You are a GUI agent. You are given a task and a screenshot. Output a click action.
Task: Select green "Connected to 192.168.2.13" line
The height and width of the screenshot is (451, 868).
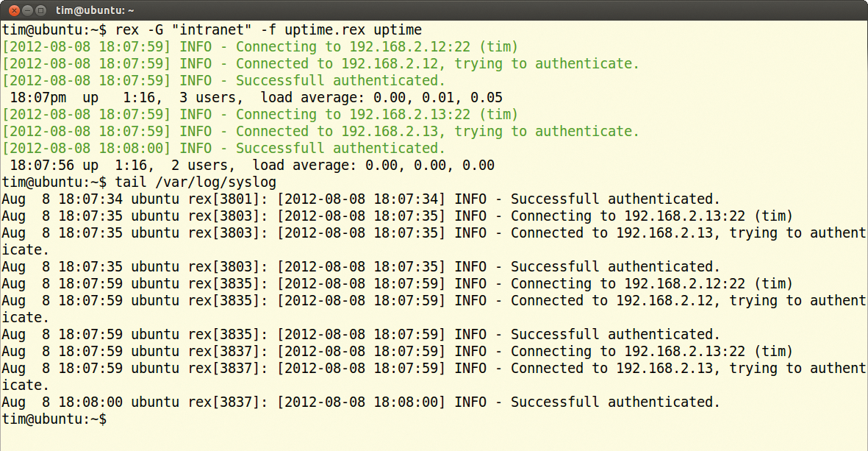click(x=320, y=132)
